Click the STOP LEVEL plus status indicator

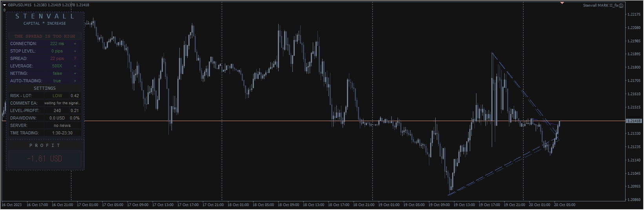click(x=75, y=51)
